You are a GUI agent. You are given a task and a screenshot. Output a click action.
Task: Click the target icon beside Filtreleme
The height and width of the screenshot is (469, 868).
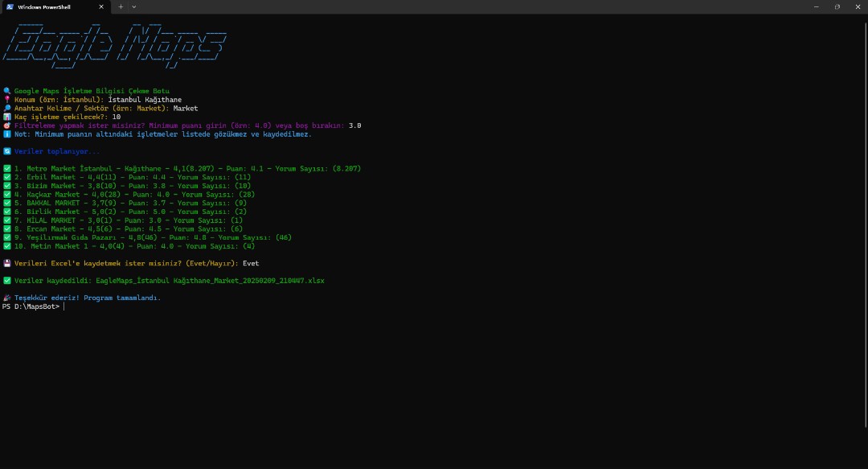(7, 125)
